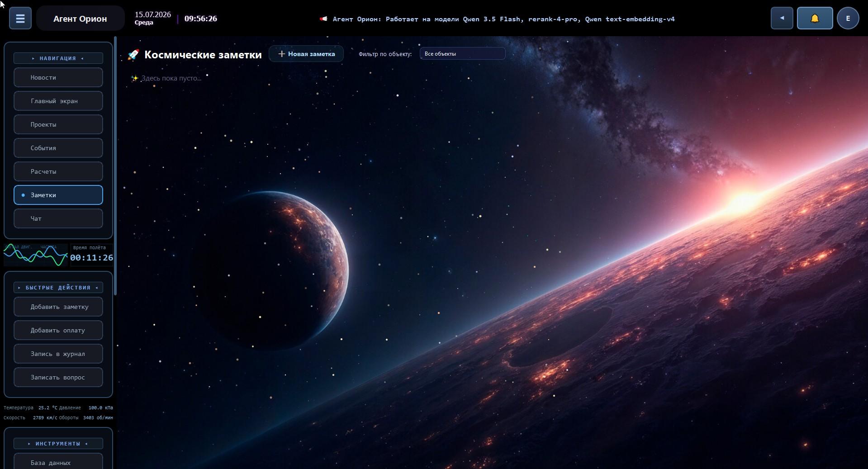Click the megaphone icon in ticker
The width and height of the screenshot is (868, 469).
point(323,19)
